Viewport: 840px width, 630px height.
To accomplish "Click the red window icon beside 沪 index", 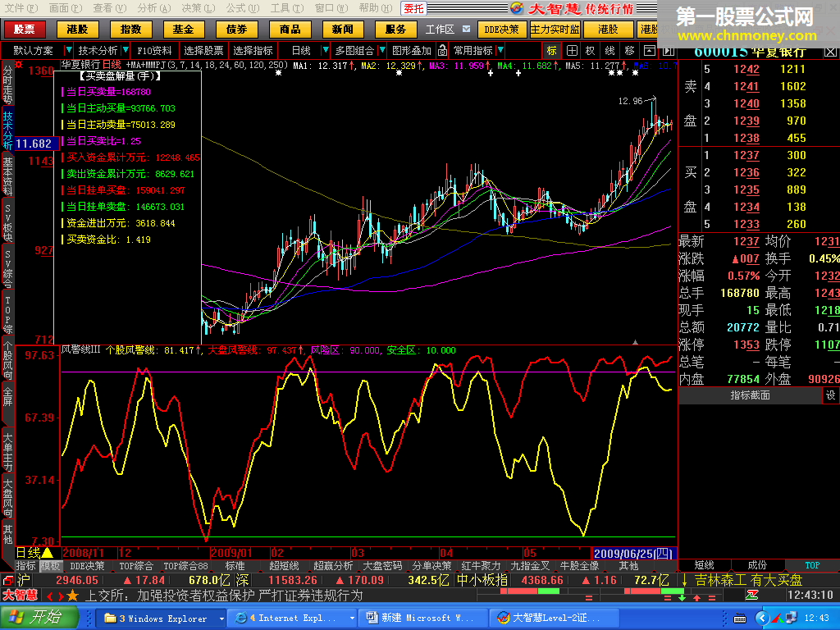I will tap(8, 580).
